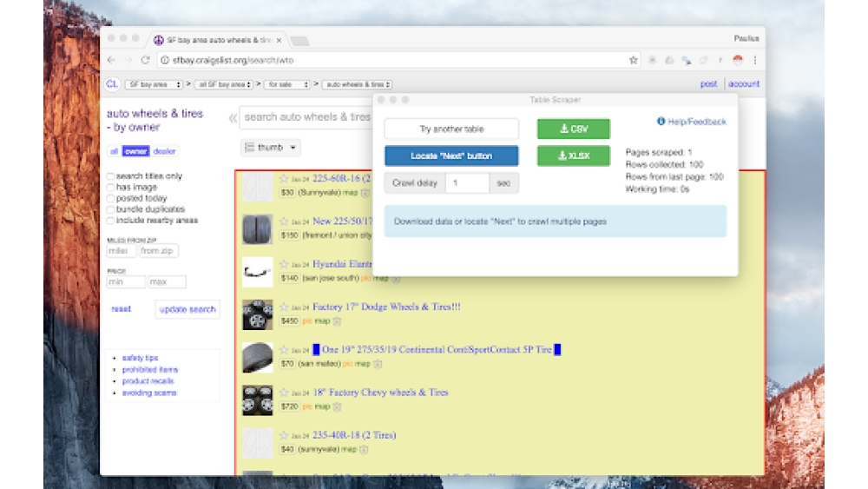
Task: Favorite the New 225/50/17 listing star
Action: coord(284,221)
